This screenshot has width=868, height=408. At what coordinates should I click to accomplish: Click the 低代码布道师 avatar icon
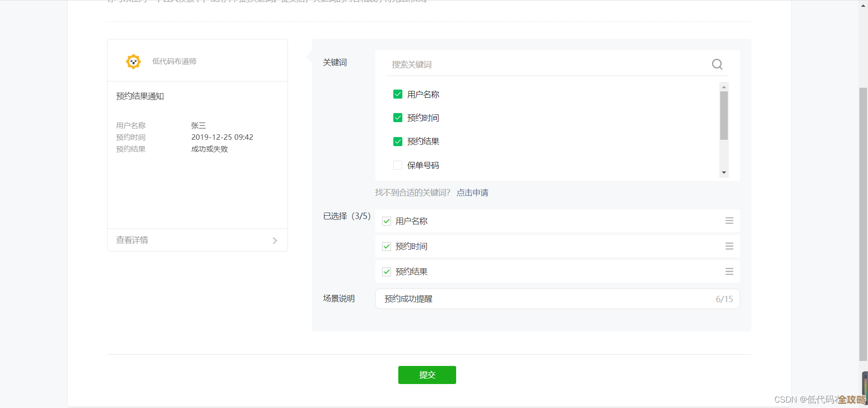133,62
